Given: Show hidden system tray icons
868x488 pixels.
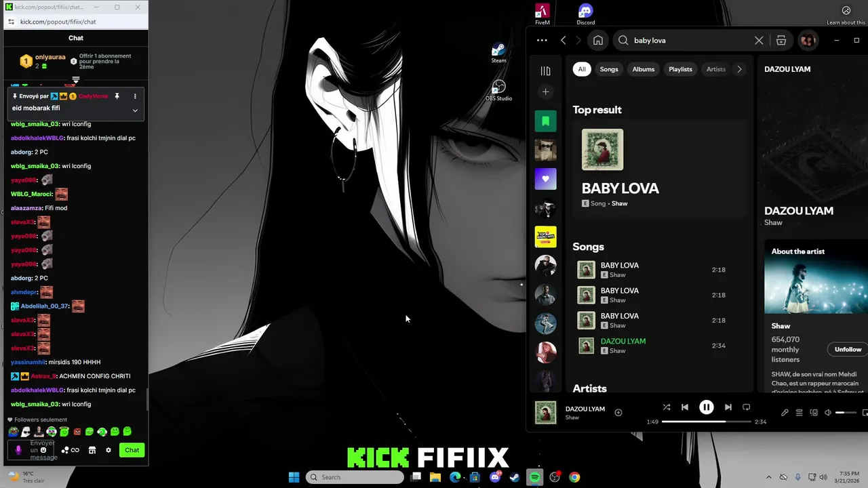Looking at the screenshot, I should pos(768,477).
